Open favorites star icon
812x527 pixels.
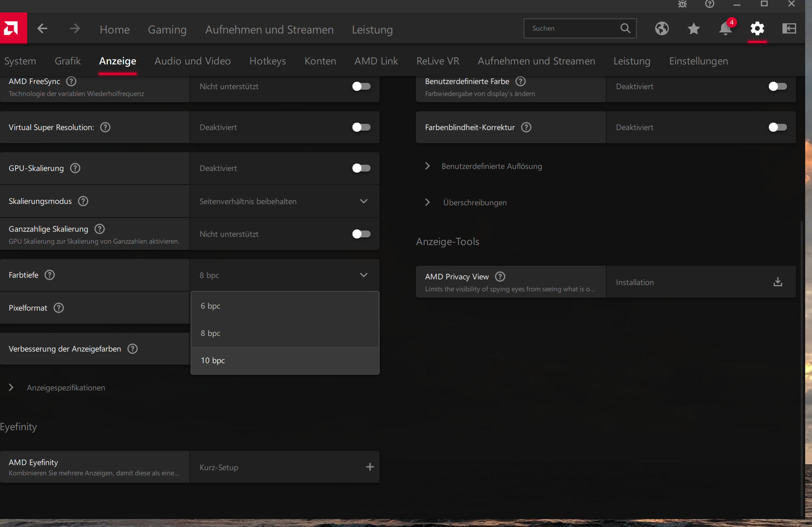pos(693,28)
